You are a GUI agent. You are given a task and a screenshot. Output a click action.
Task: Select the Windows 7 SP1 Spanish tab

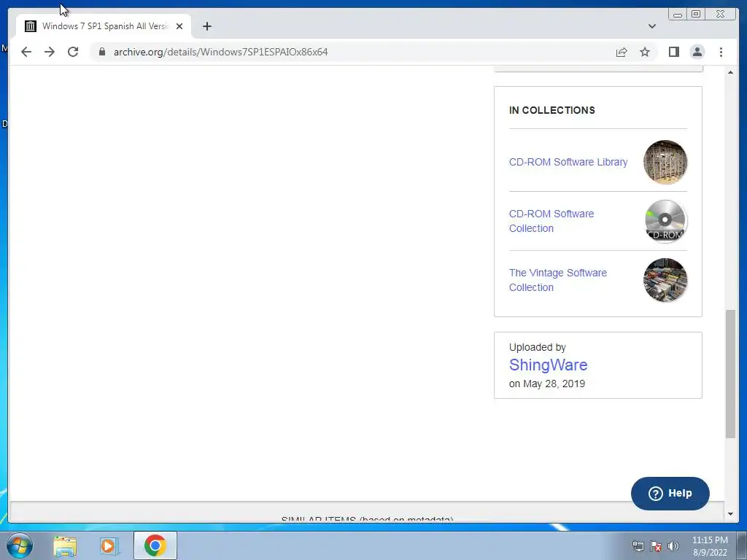pos(104,26)
